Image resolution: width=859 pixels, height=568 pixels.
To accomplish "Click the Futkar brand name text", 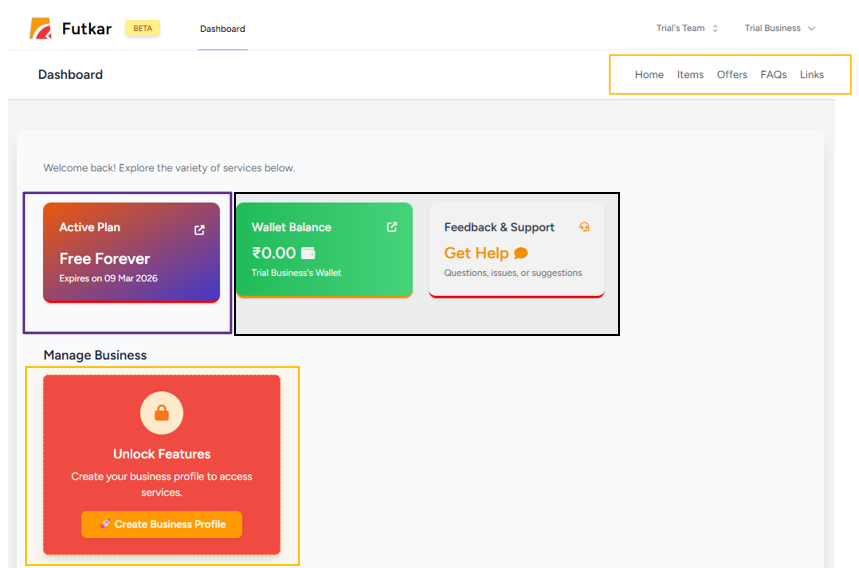I will point(87,28).
